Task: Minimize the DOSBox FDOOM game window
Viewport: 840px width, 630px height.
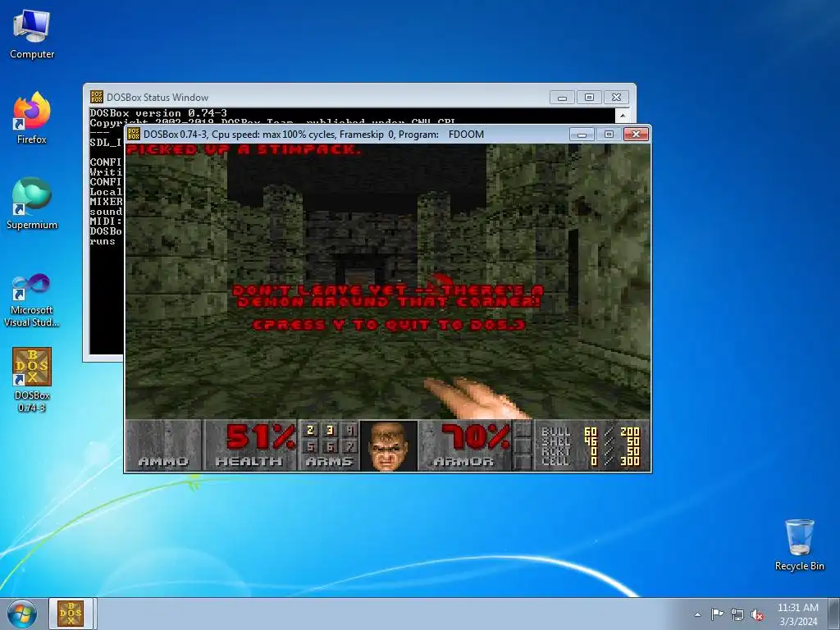Action: (x=582, y=134)
